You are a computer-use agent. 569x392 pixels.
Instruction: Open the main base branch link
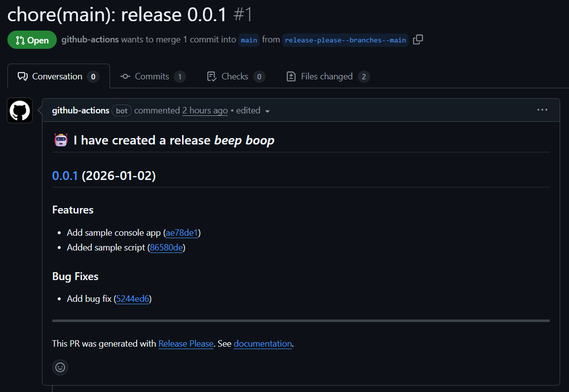249,40
